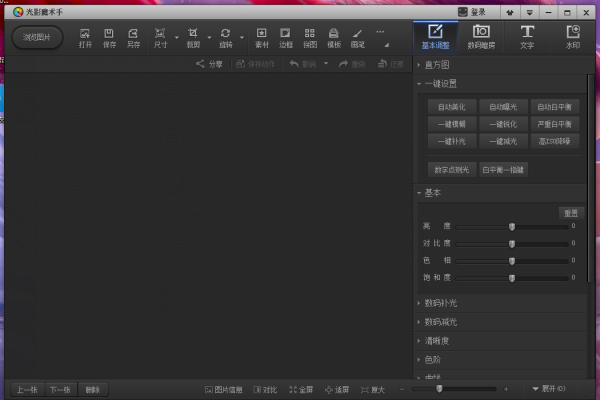
Task: Open the 边框 (Border) tool
Action: click(x=286, y=37)
